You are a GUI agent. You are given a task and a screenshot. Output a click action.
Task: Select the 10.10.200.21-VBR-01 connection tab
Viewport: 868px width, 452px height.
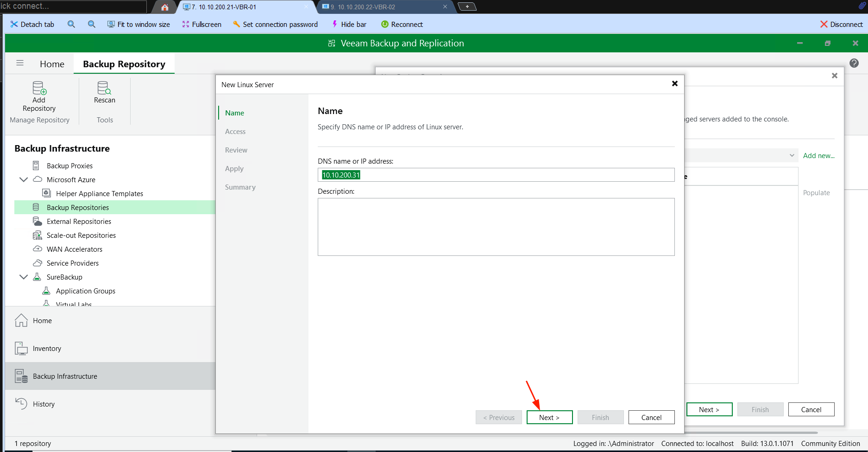click(x=245, y=7)
